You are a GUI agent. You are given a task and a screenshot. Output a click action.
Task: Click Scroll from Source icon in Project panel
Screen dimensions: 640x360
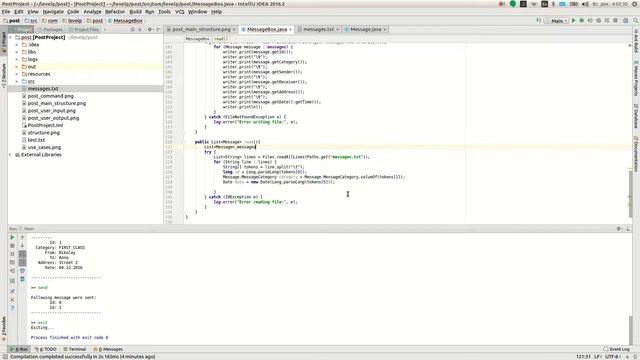coord(133,29)
